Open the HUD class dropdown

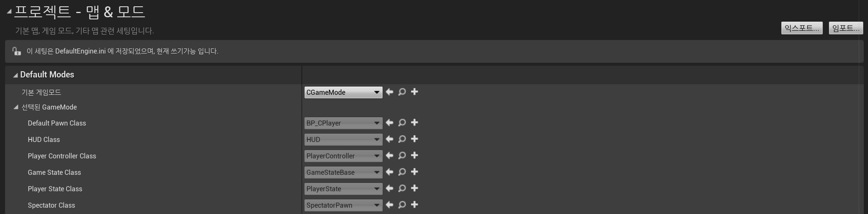pos(343,139)
